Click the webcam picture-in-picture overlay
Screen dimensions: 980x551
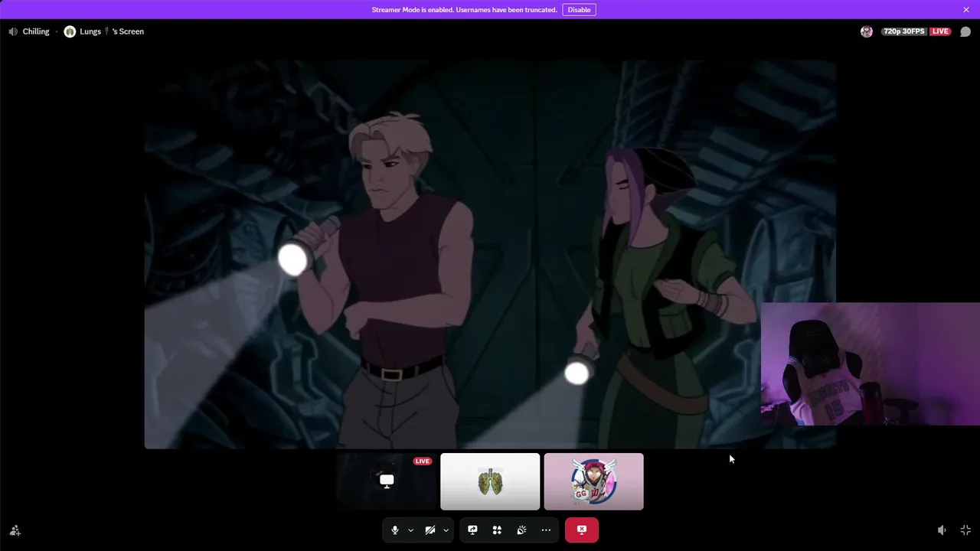871,364
